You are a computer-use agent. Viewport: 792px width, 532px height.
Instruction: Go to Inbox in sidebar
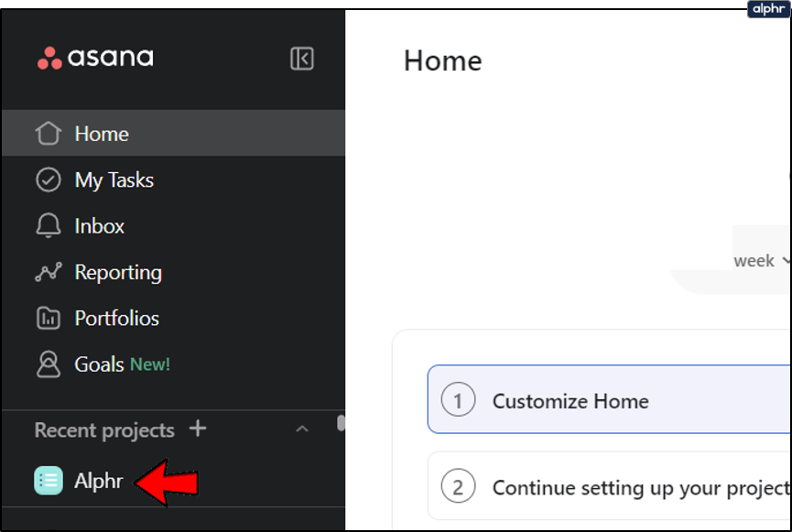tap(99, 226)
